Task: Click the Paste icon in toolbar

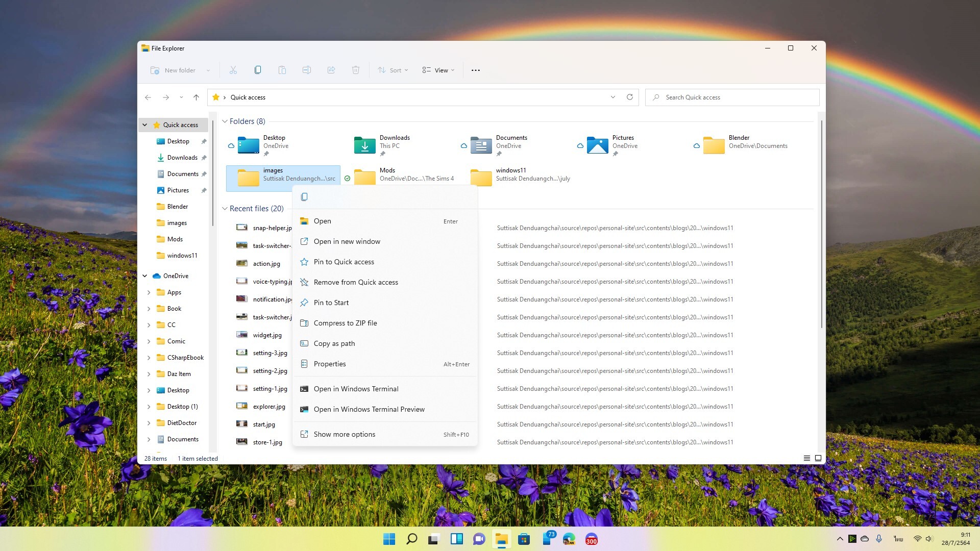Action: pos(282,70)
